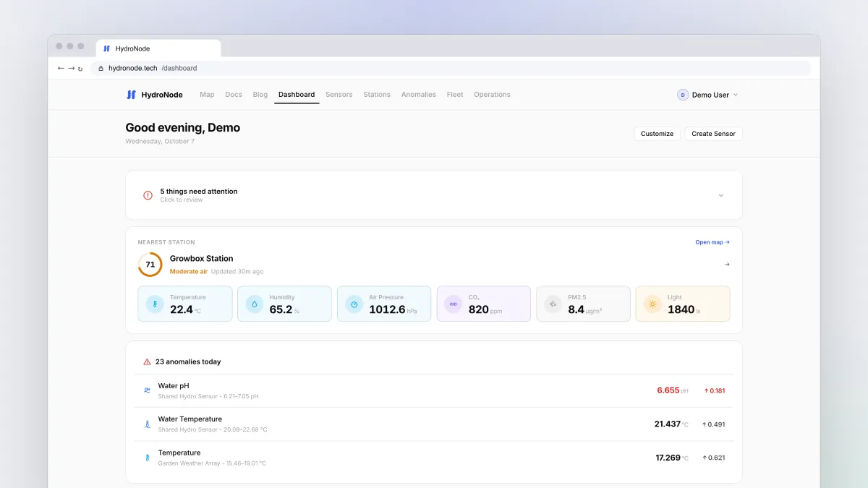This screenshot has width=868, height=488.
Task: Click the Customize button
Action: [x=657, y=134]
